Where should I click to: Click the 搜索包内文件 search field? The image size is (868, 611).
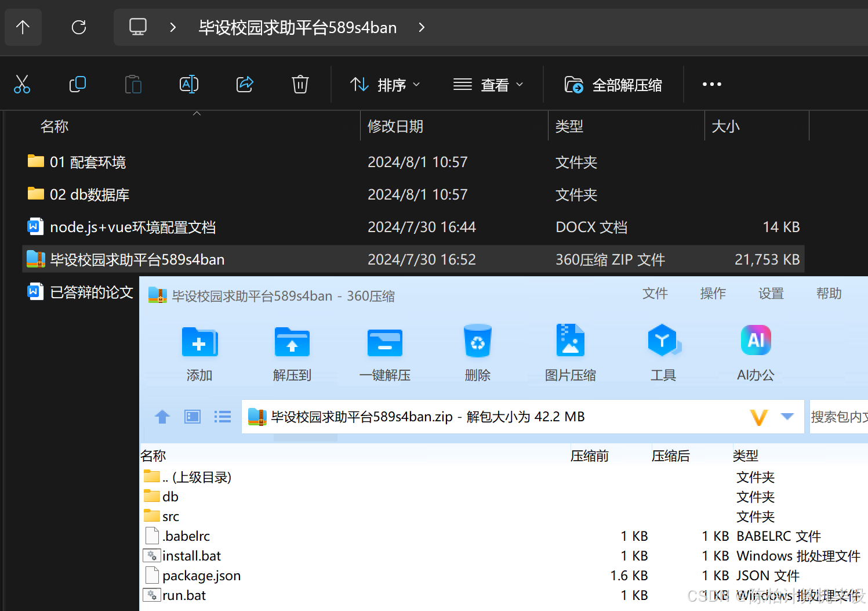(x=839, y=417)
